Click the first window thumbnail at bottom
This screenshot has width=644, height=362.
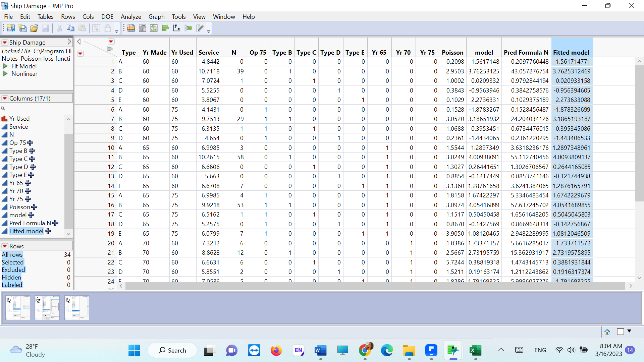point(18,307)
